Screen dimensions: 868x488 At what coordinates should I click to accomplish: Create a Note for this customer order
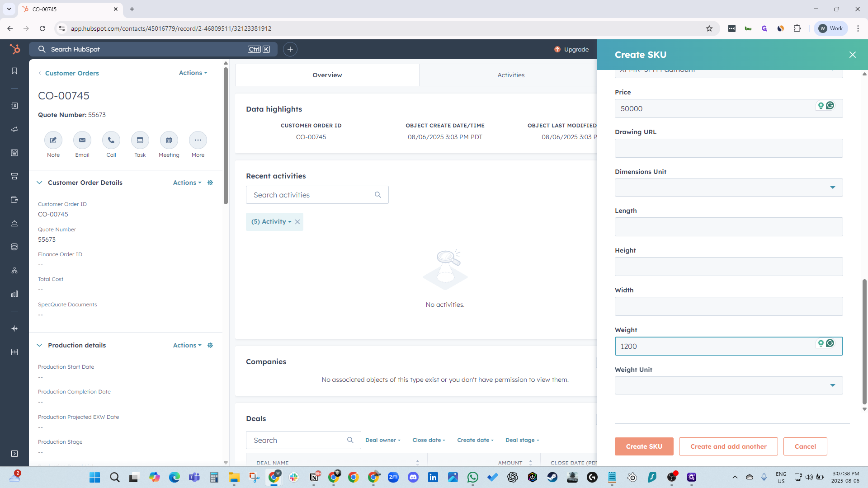click(x=53, y=140)
